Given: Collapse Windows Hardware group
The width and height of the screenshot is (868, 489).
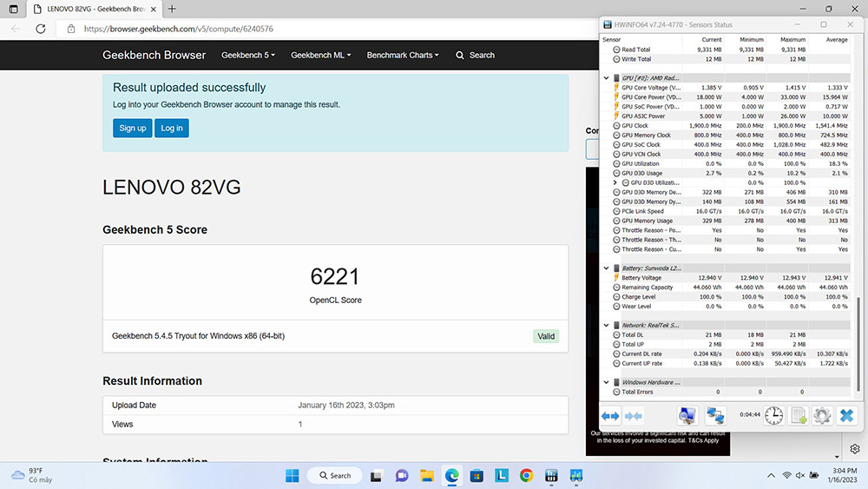Looking at the screenshot, I should [x=606, y=382].
